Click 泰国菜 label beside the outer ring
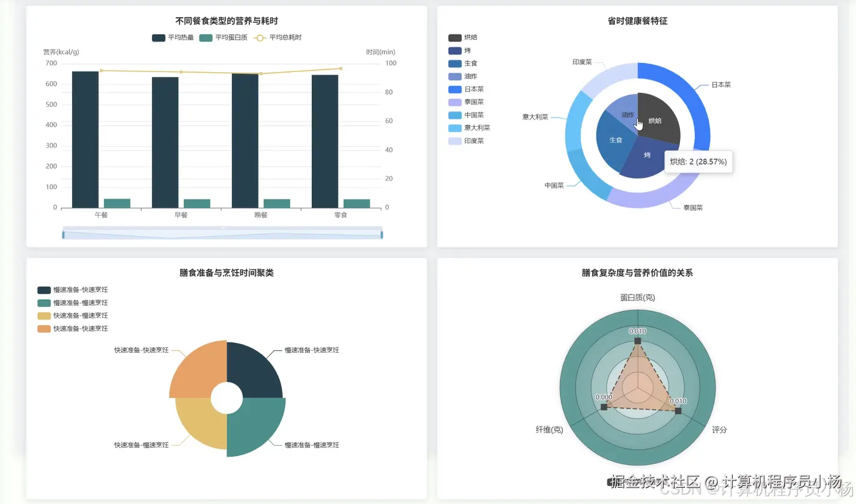 (693, 208)
